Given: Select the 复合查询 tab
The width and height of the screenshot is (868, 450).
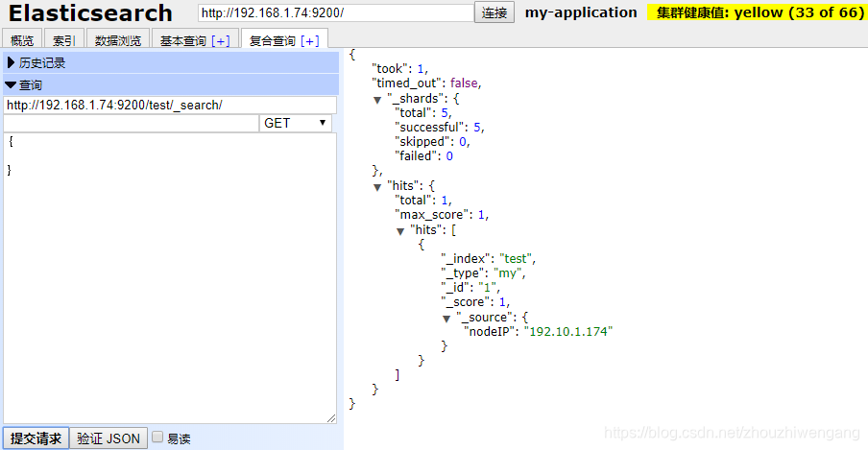Looking at the screenshot, I should point(273,41).
